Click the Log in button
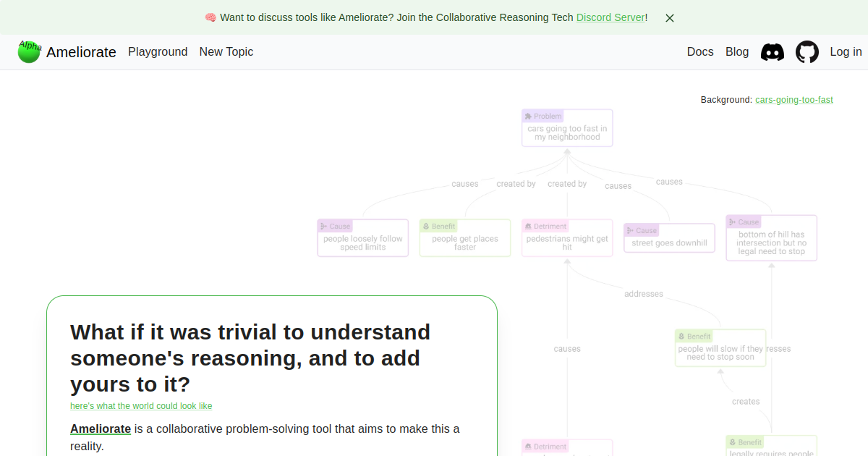Viewport: 868px width, 456px height. click(846, 52)
